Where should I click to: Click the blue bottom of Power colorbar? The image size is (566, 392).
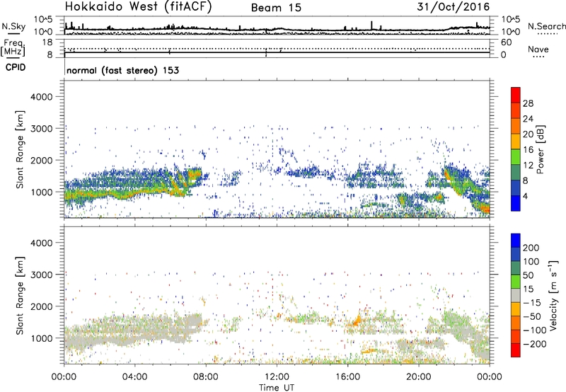(x=516, y=203)
